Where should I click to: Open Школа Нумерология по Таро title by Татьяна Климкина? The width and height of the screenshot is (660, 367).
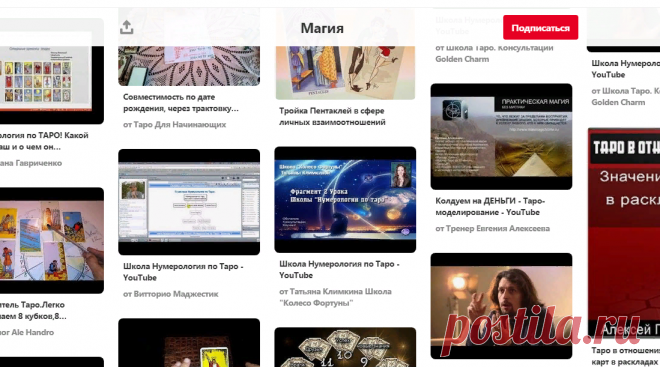(x=339, y=269)
